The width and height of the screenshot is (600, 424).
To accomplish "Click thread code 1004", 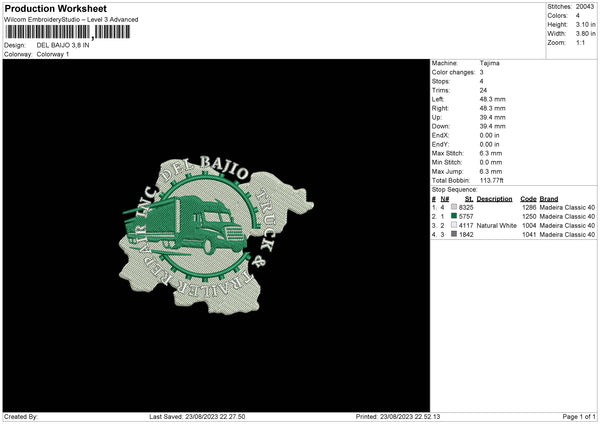I will click(x=529, y=226).
